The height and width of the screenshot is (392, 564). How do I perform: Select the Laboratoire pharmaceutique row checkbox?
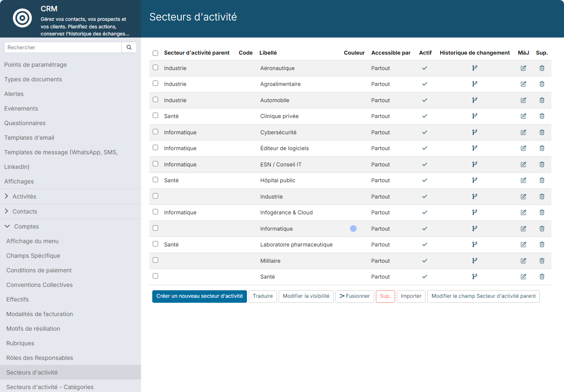pyautogui.click(x=156, y=244)
